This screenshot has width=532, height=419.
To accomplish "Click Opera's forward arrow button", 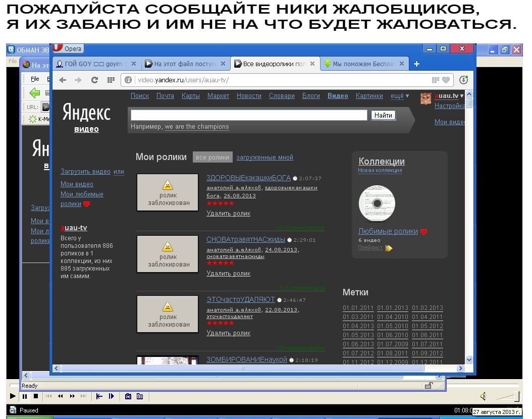I will click(78, 80).
